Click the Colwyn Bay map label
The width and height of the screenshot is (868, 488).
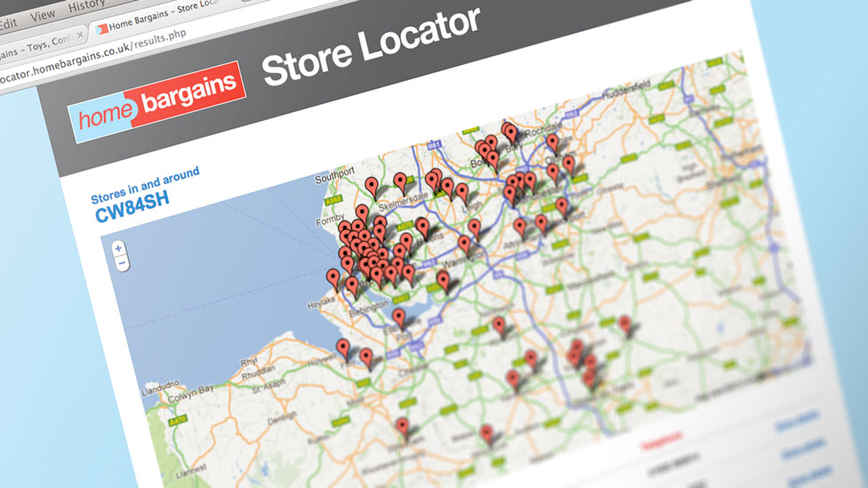pyautogui.click(x=190, y=394)
